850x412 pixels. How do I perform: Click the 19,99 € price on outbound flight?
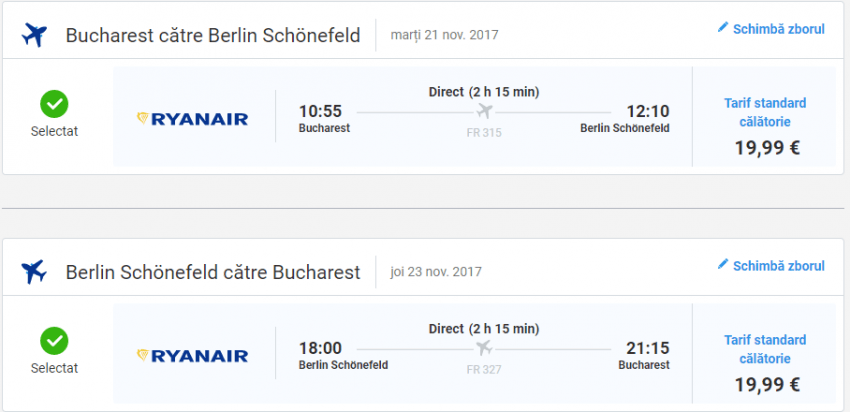pos(766,149)
